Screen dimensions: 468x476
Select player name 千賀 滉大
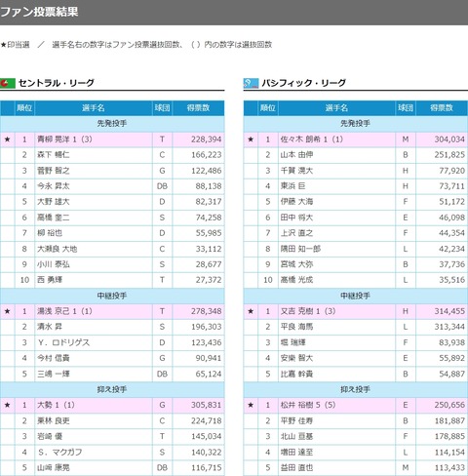296,171
